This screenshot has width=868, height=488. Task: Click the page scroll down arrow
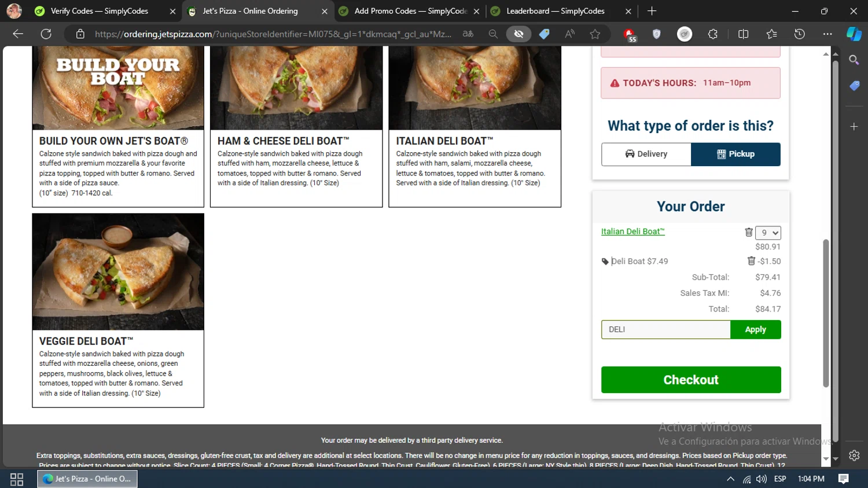[x=826, y=459]
